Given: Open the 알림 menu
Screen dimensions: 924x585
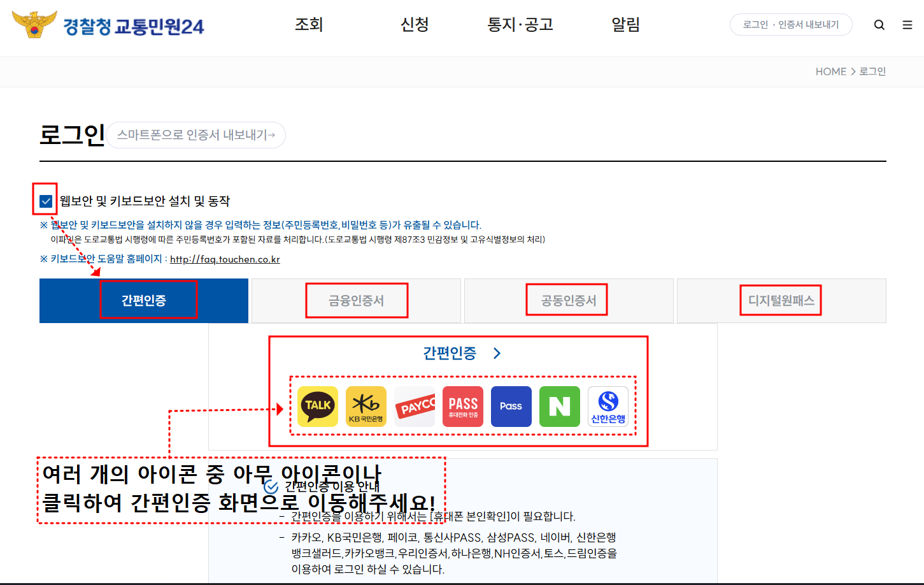Looking at the screenshot, I should [x=626, y=25].
